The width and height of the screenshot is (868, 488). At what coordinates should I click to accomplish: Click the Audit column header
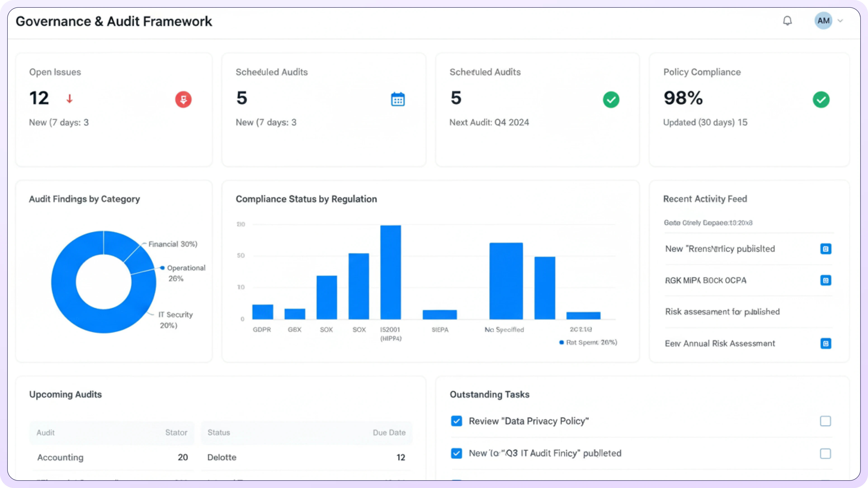coord(45,432)
